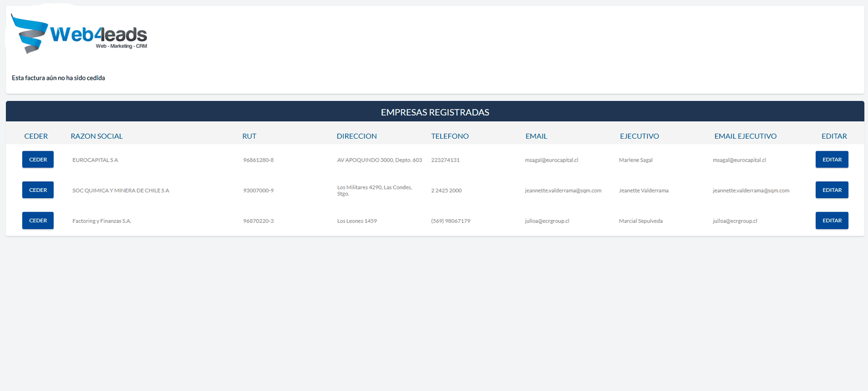Select the EJECUTIVO column header

(x=639, y=136)
